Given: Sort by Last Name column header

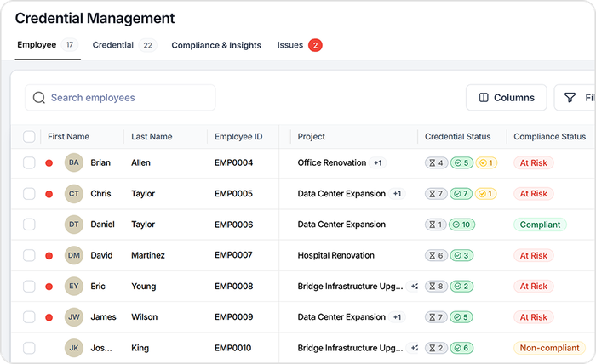Looking at the screenshot, I should [x=152, y=137].
